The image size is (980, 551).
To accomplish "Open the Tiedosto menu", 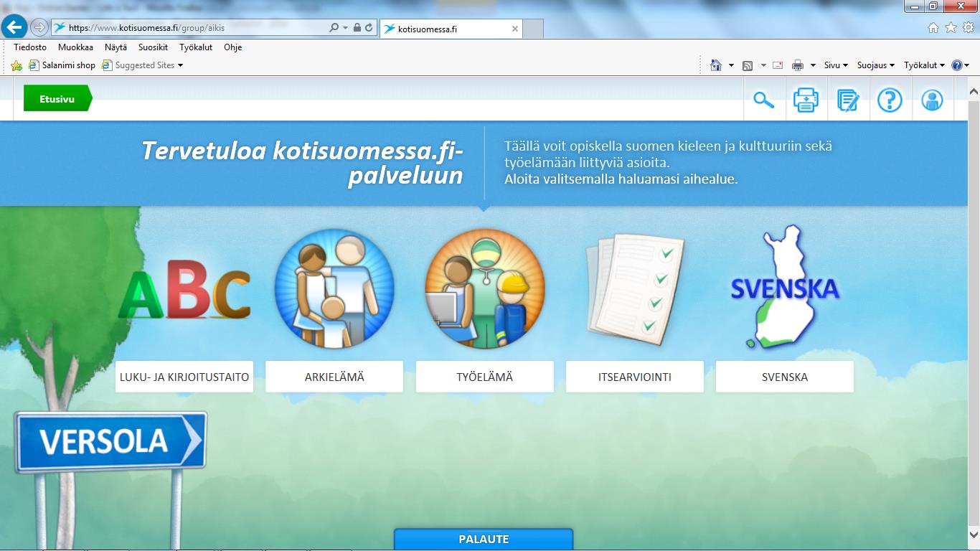I will [x=30, y=47].
